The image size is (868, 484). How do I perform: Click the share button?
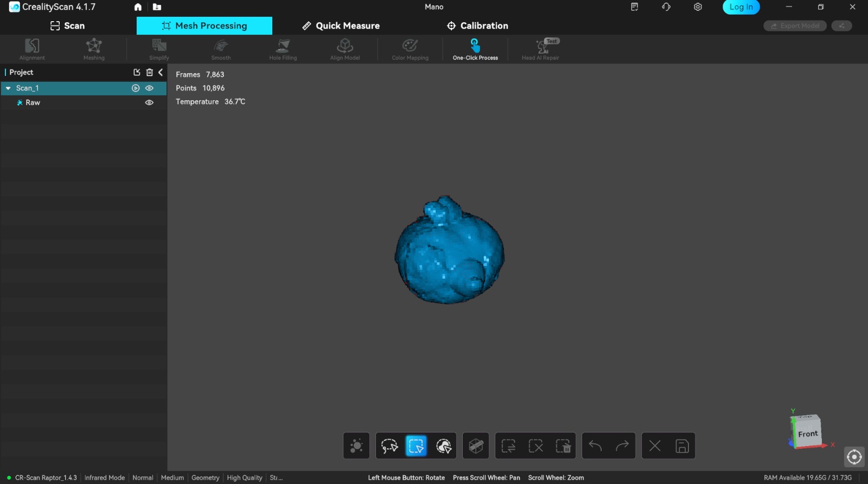[841, 25]
